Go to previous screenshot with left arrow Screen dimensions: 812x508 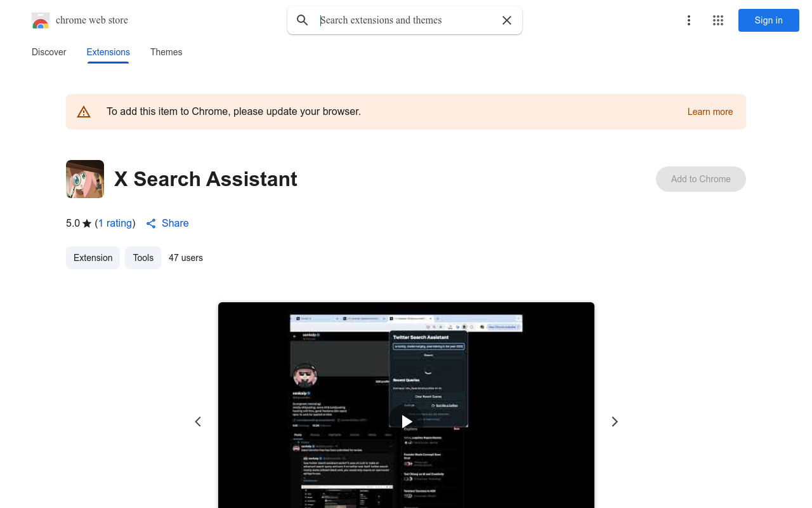pos(198,422)
